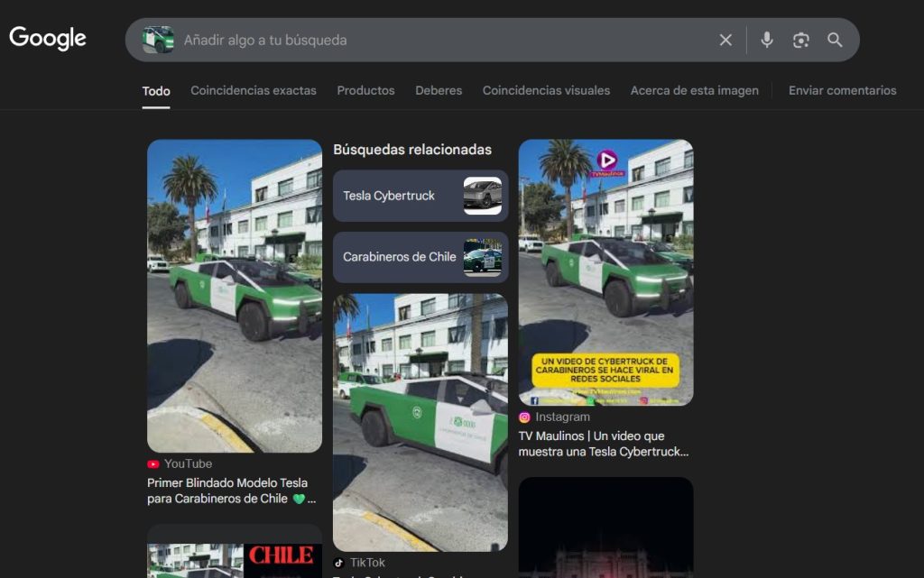Click the Carabineros de Chile chip thumbnail
This screenshot has width=924, height=578.
[x=483, y=257]
